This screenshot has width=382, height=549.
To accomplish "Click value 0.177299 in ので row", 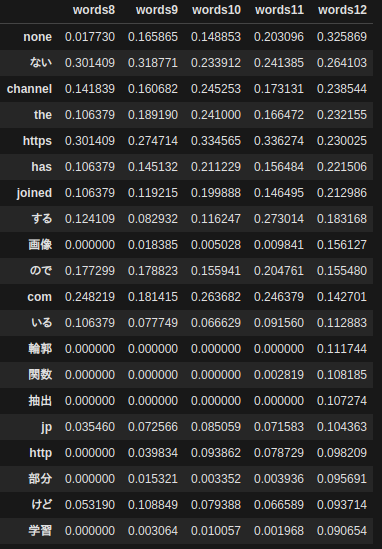I will (90, 271).
